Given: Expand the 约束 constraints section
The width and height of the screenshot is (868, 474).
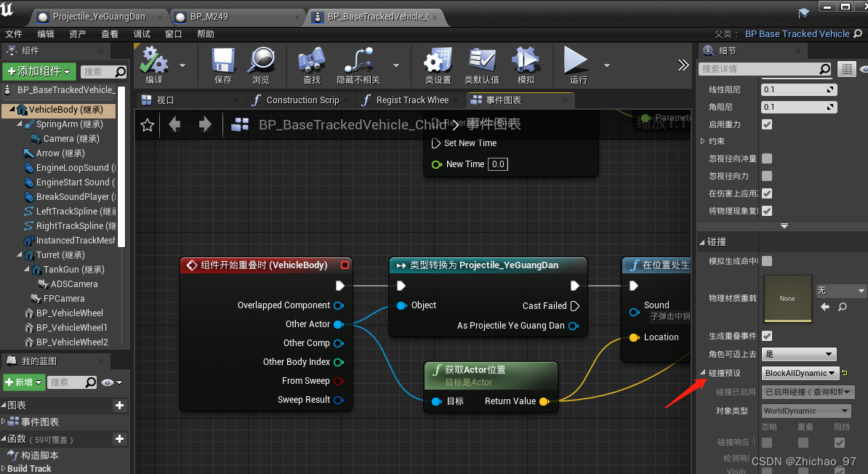Looking at the screenshot, I should coord(703,141).
